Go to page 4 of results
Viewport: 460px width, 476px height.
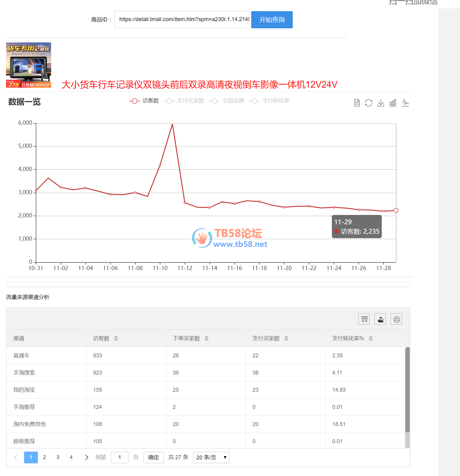(x=71, y=457)
